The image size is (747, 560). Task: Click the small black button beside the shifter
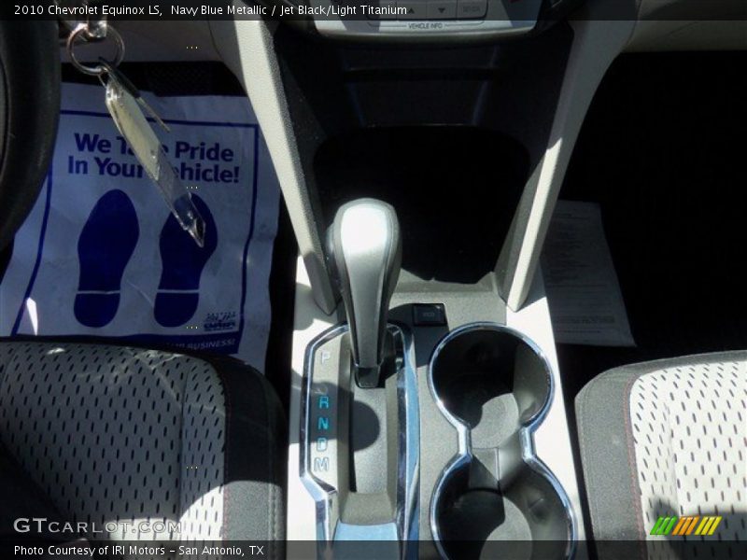click(430, 315)
